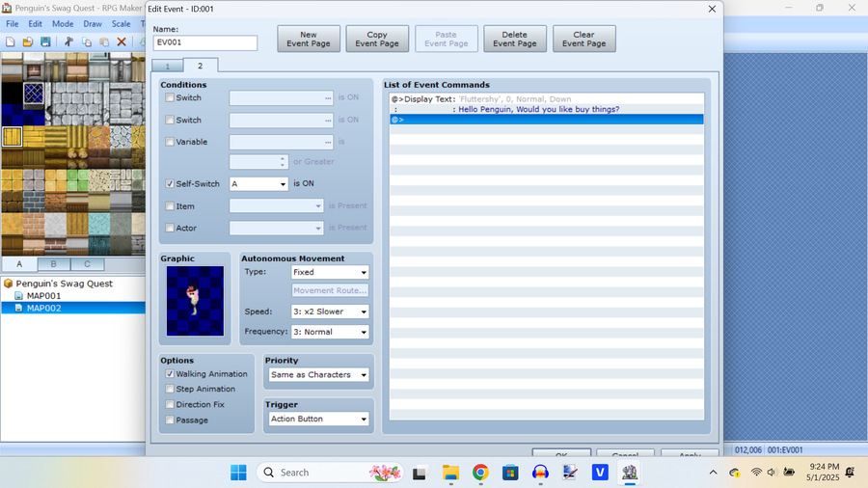This screenshot has height=488, width=868.
Task: Open Audacity headphones icon on taskbar
Action: (540, 473)
